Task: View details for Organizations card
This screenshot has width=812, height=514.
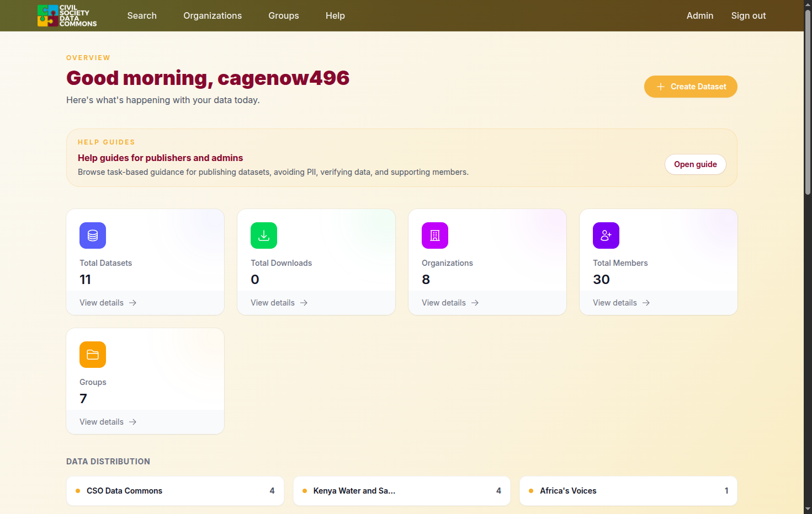Action: click(x=450, y=303)
